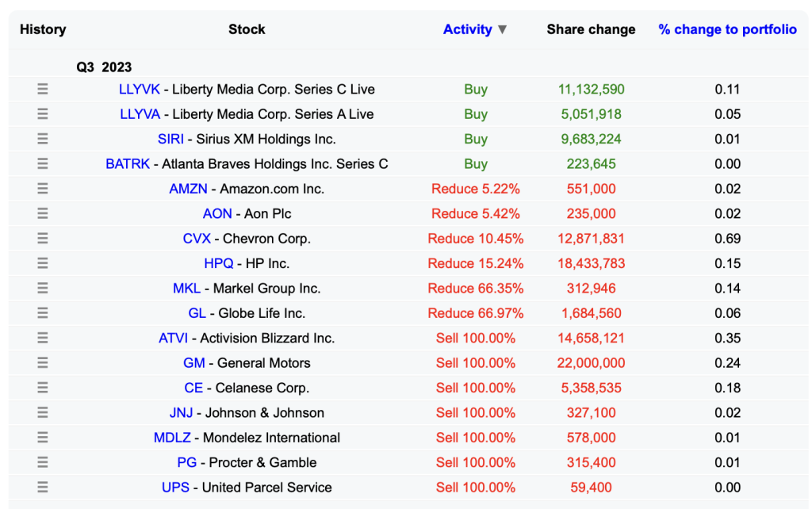Image resolution: width=812 pixels, height=509 pixels.
Task: Sort by the Activity column header
Action: pyautogui.click(x=467, y=29)
